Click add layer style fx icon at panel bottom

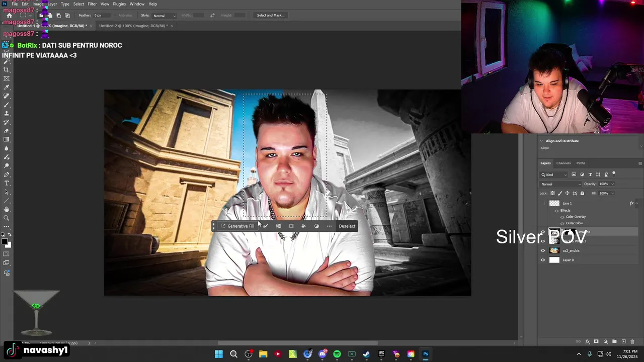click(x=587, y=342)
